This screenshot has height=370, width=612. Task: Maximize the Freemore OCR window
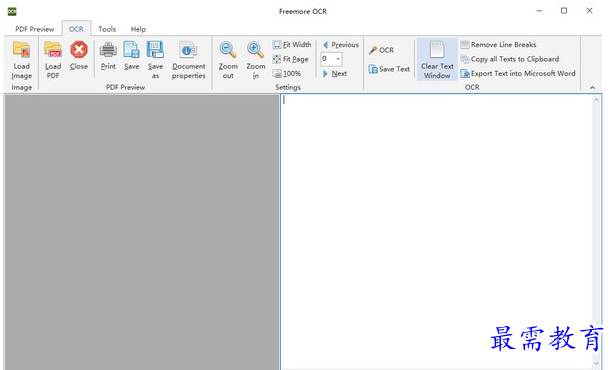pyautogui.click(x=564, y=11)
